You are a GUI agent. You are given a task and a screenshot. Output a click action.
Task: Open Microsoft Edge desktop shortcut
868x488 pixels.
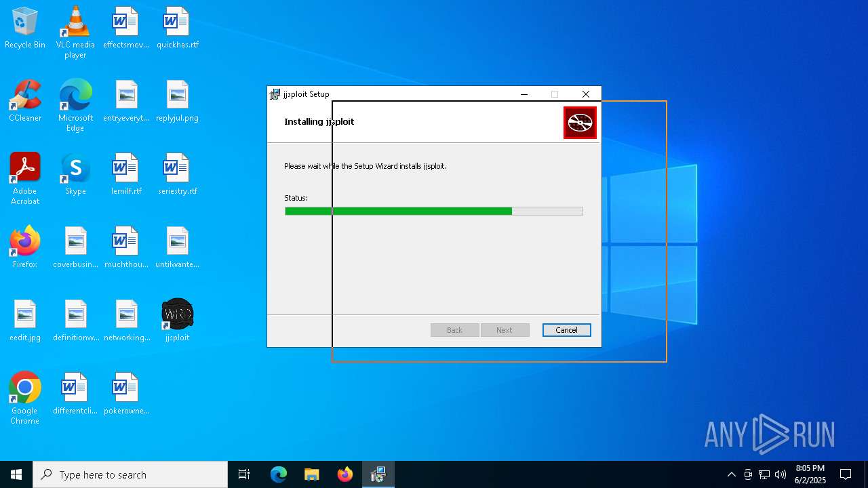(75, 106)
